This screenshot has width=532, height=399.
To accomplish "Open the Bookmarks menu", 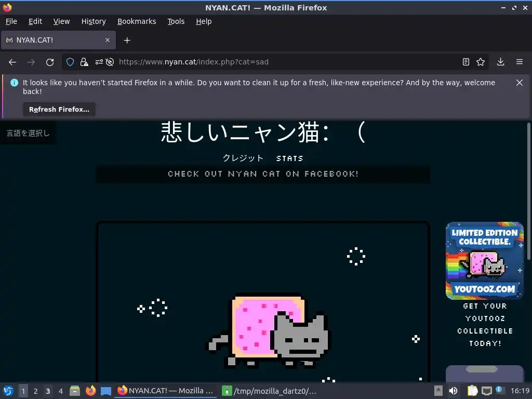I will pos(137,21).
